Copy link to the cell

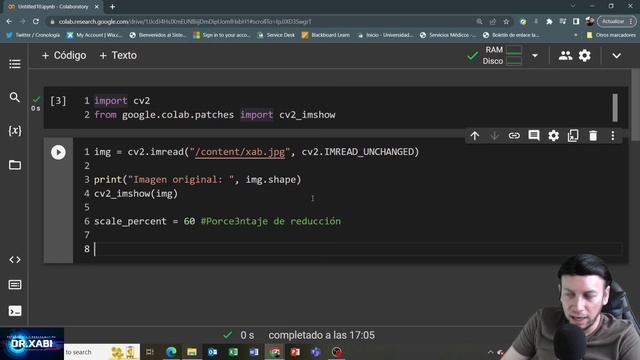tap(514, 136)
